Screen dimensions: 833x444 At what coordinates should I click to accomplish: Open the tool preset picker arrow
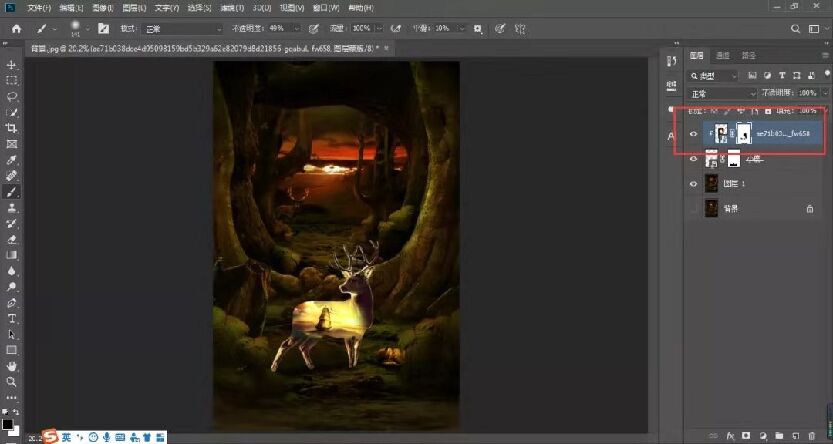[55, 29]
